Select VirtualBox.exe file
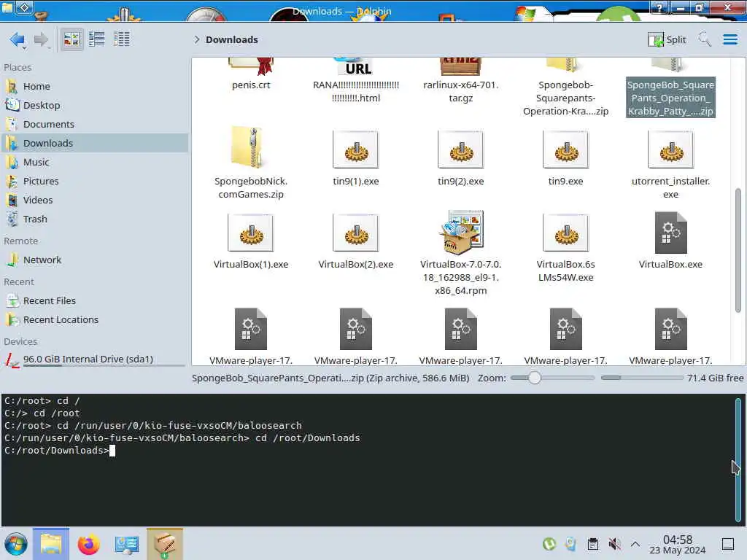The height and width of the screenshot is (560, 747). tap(670, 241)
